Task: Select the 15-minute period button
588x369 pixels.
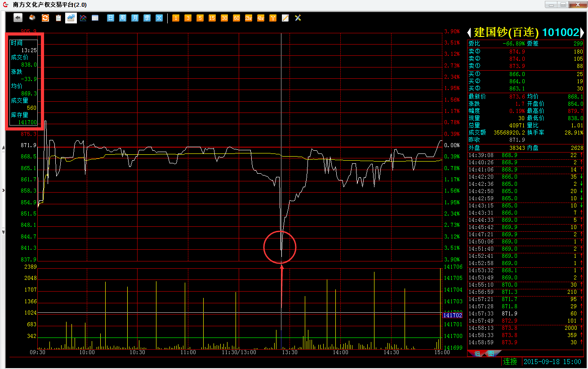Action: point(212,18)
